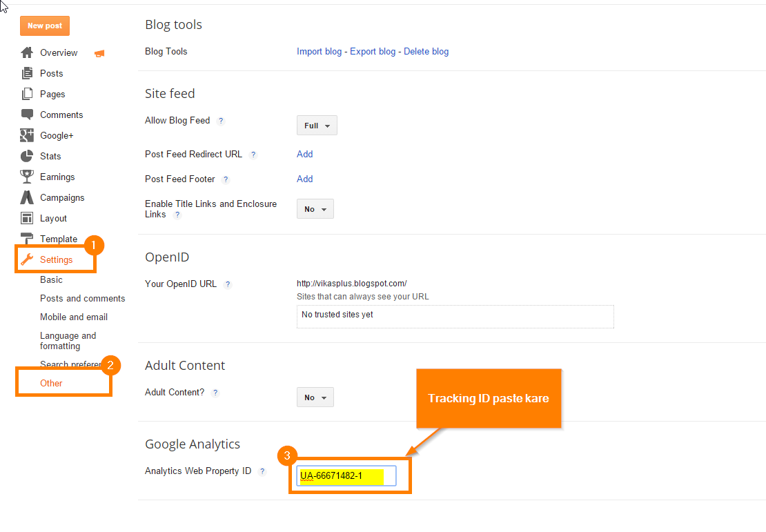View blog Stats
The height and width of the screenshot is (532, 766).
pos(50,157)
